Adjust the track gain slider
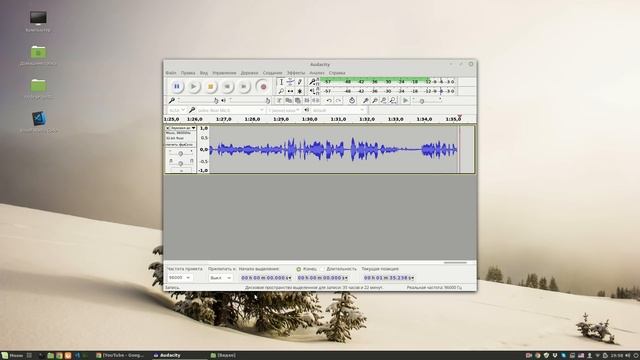The width and height of the screenshot is (640, 360). (181, 153)
